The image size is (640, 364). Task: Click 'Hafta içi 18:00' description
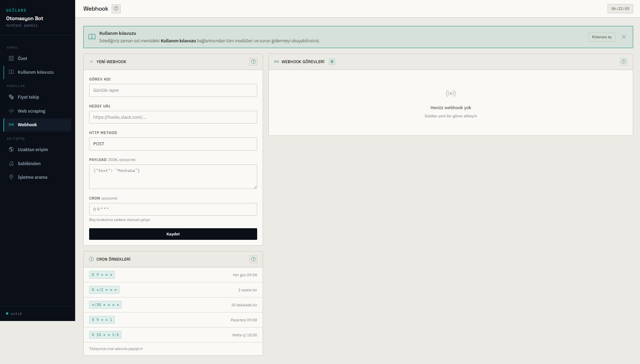point(245,335)
